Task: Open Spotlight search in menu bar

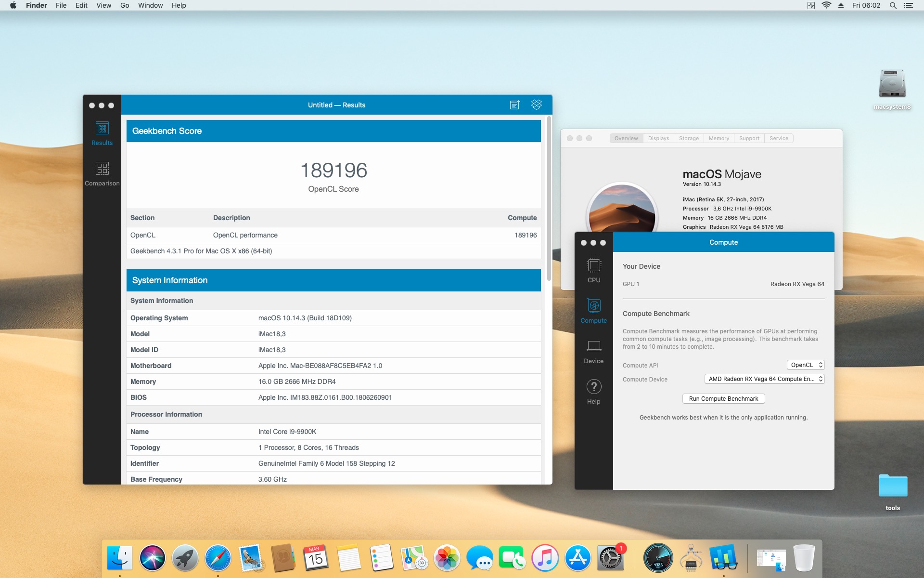Action: click(893, 5)
